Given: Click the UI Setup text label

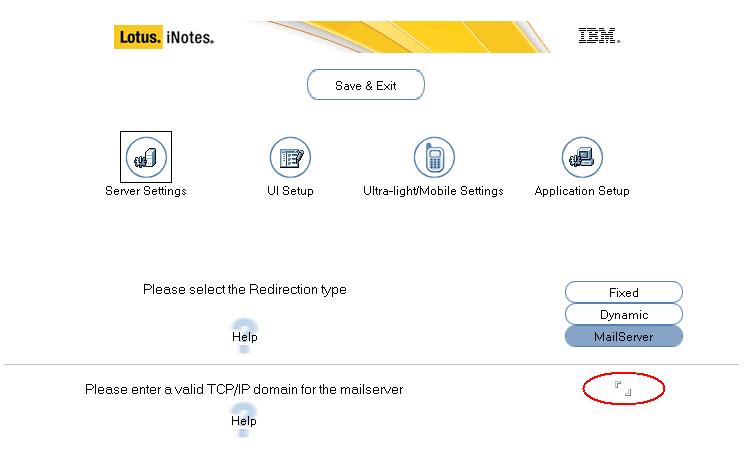Looking at the screenshot, I should pyautogui.click(x=290, y=191).
